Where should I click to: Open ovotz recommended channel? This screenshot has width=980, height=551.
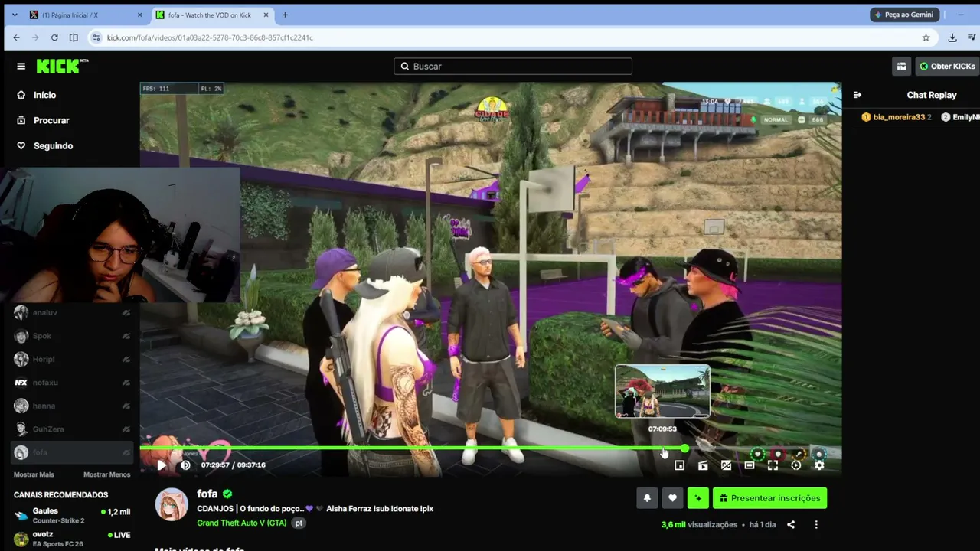(x=73, y=539)
